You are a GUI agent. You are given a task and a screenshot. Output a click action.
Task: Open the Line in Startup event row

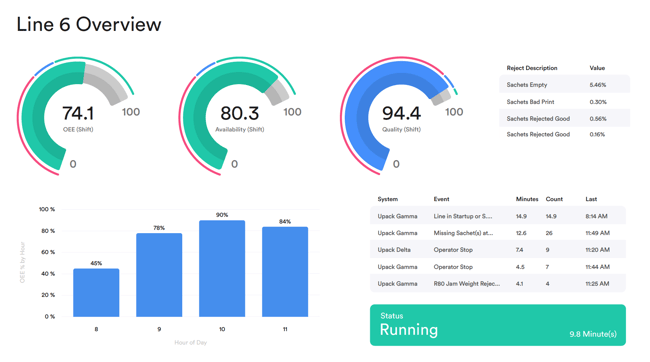(x=498, y=216)
